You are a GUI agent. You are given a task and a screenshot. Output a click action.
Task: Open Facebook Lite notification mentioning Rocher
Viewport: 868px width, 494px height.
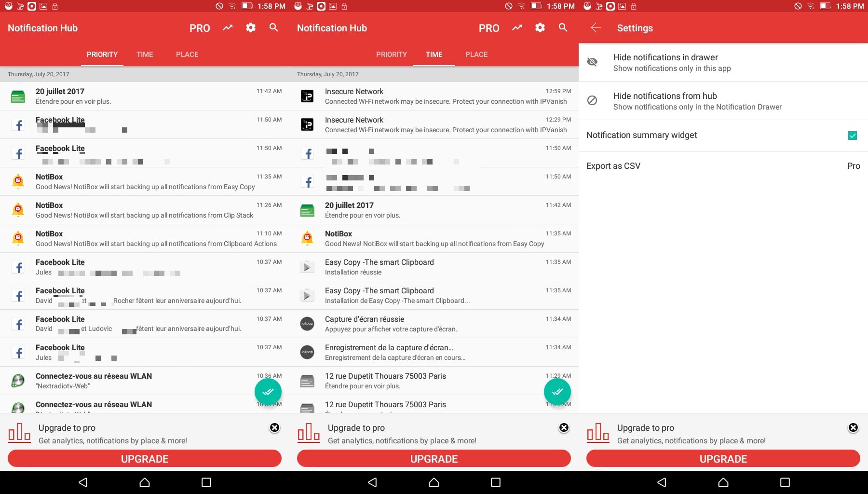145,295
